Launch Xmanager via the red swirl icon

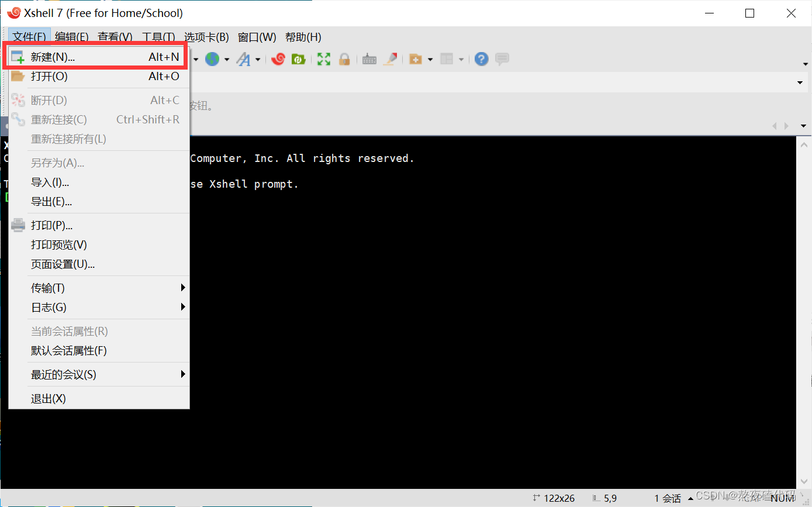coord(278,59)
